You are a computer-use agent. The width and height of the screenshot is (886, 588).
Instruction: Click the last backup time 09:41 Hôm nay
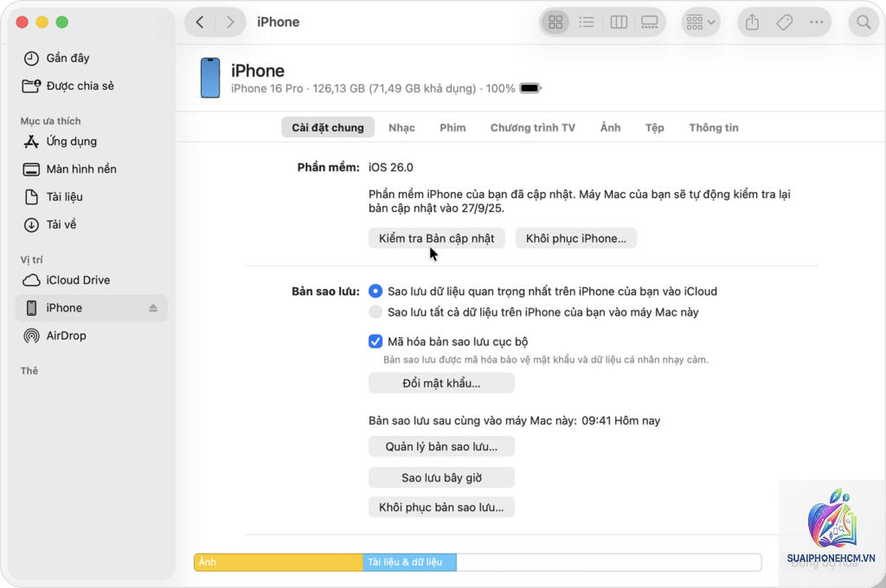click(620, 420)
